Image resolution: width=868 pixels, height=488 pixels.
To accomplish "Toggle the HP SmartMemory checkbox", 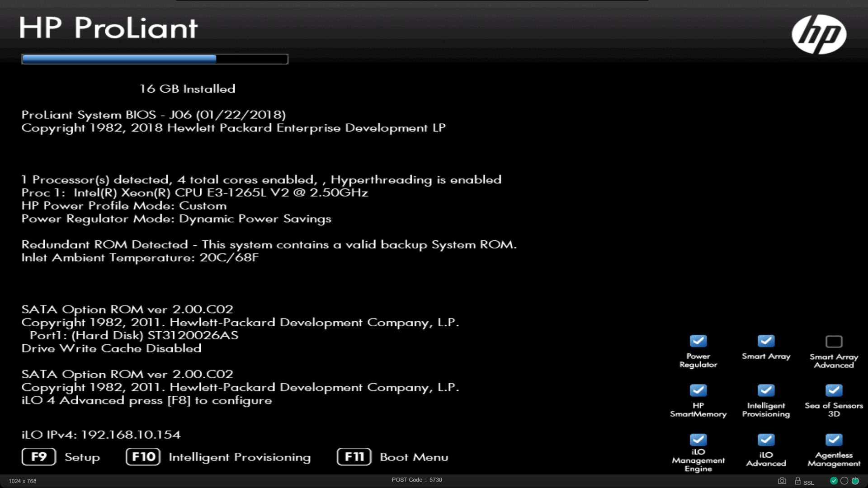I will [698, 390].
